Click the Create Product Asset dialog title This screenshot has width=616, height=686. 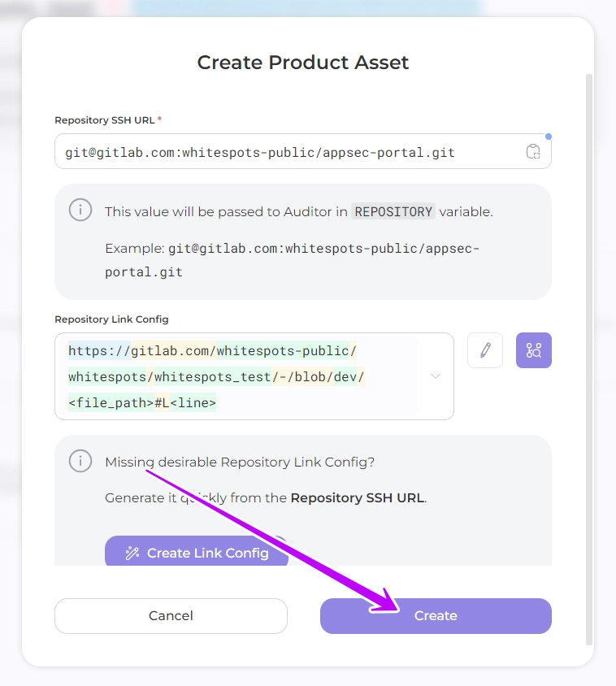point(303,63)
